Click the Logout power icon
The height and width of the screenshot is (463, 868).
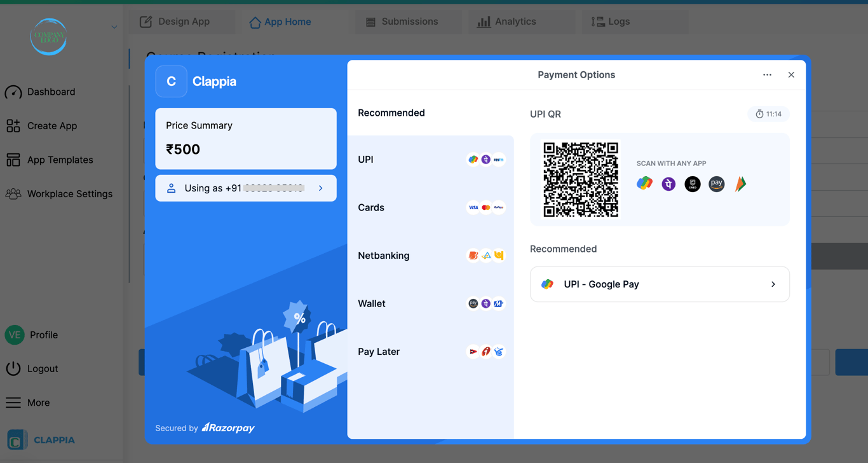click(13, 368)
